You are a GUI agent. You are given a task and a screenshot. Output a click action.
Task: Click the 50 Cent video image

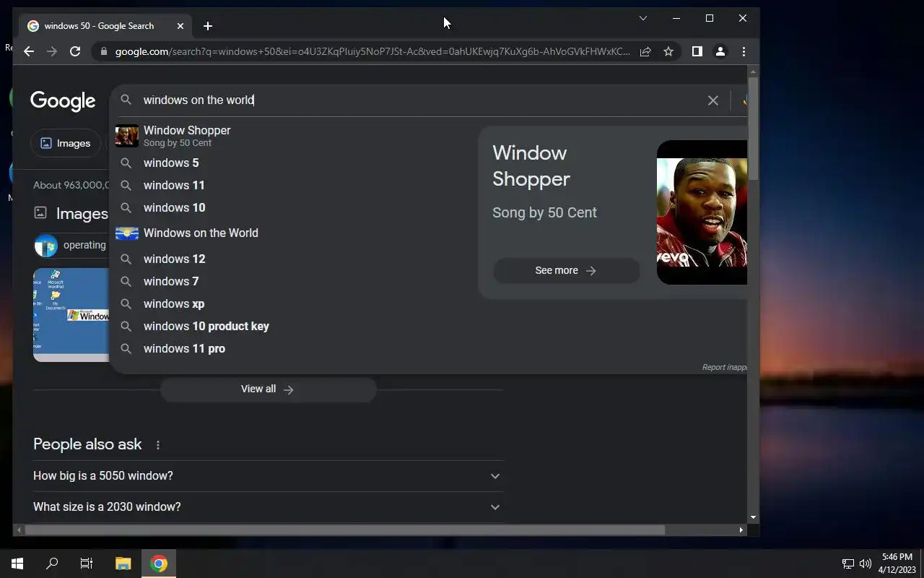coord(702,212)
